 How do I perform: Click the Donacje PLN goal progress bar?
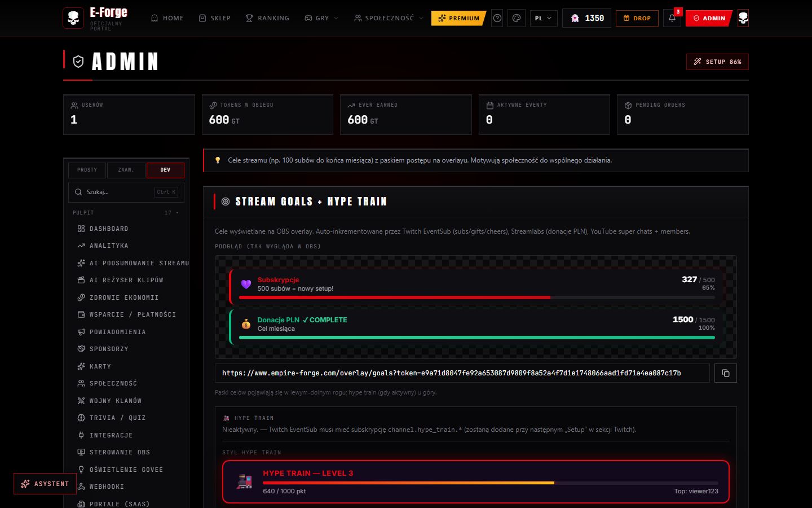(x=477, y=338)
